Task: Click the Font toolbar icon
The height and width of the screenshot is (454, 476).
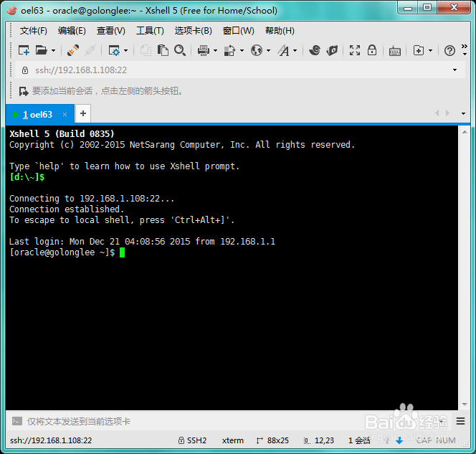Action: click(x=284, y=50)
